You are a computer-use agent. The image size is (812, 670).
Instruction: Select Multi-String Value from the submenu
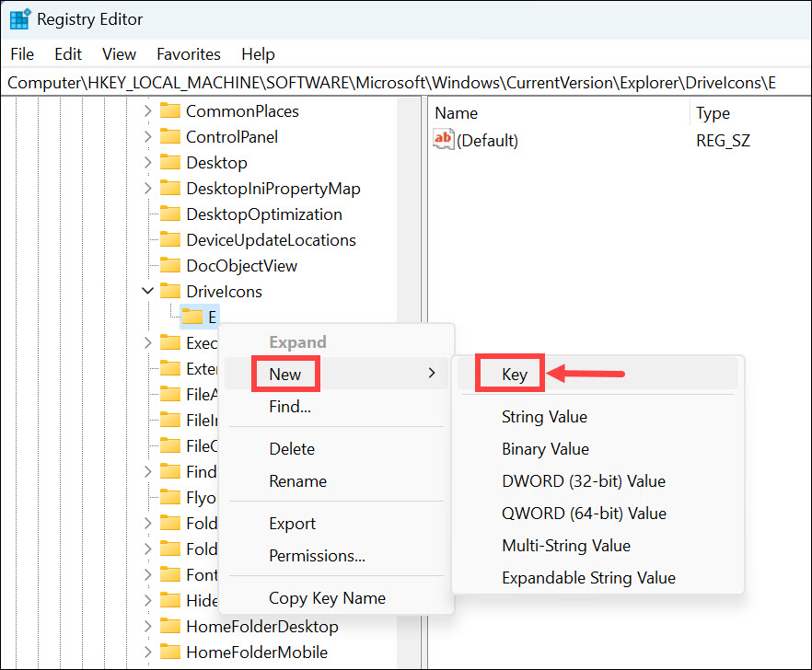597,545
